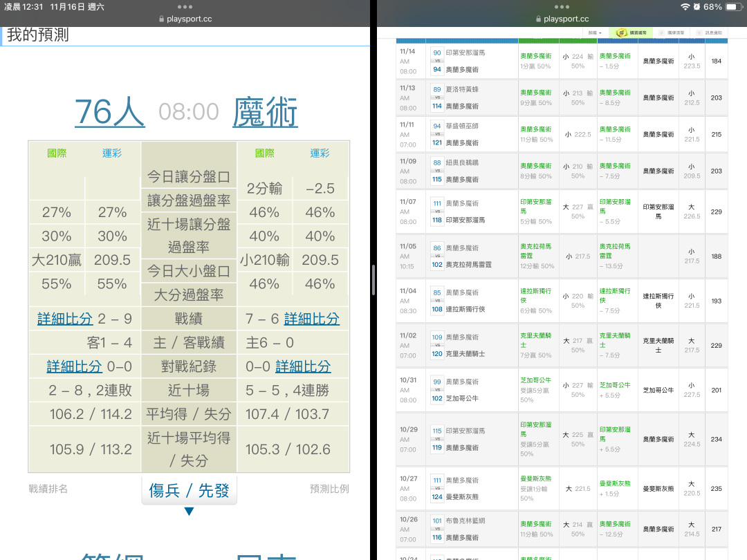Image resolution: width=747 pixels, height=560 pixels.
Task: Tap score box 89 in 11/13 row
Action: [x=437, y=89]
